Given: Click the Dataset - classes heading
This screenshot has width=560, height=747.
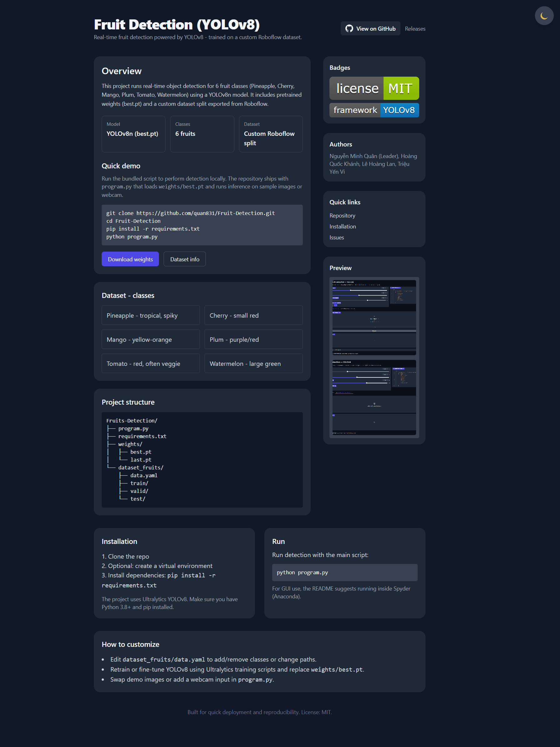Looking at the screenshot, I should pyautogui.click(x=128, y=295).
